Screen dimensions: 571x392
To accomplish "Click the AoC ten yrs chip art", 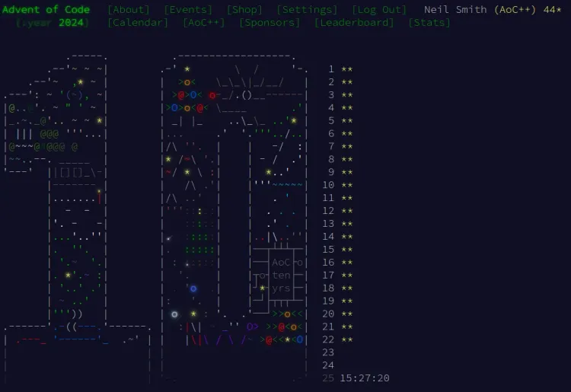I will pos(281,276).
